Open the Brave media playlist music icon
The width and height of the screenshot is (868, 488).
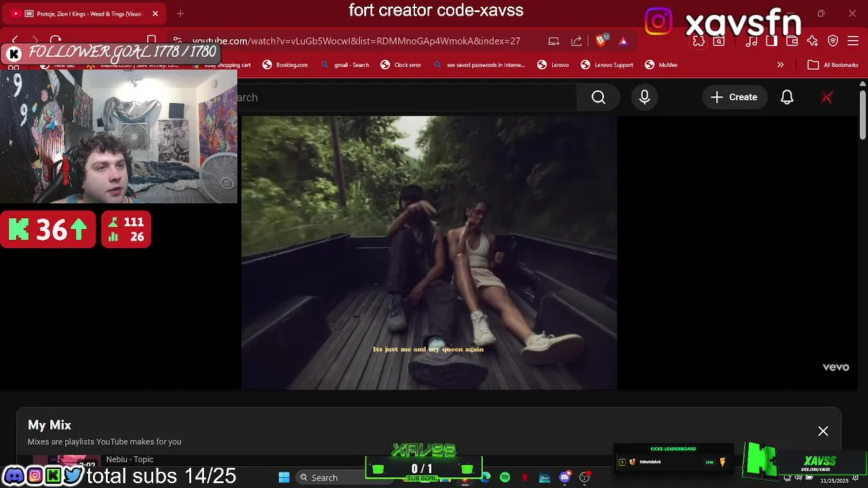751,41
